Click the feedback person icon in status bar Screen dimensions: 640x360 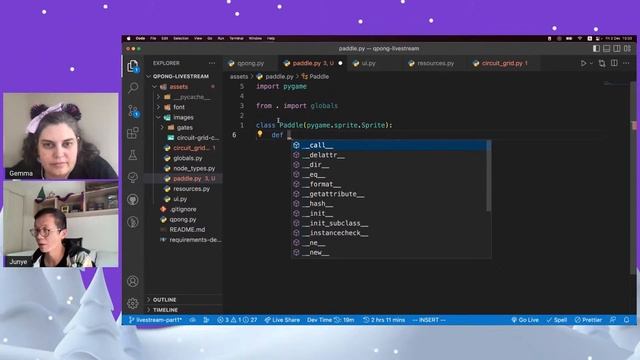click(613, 320)
